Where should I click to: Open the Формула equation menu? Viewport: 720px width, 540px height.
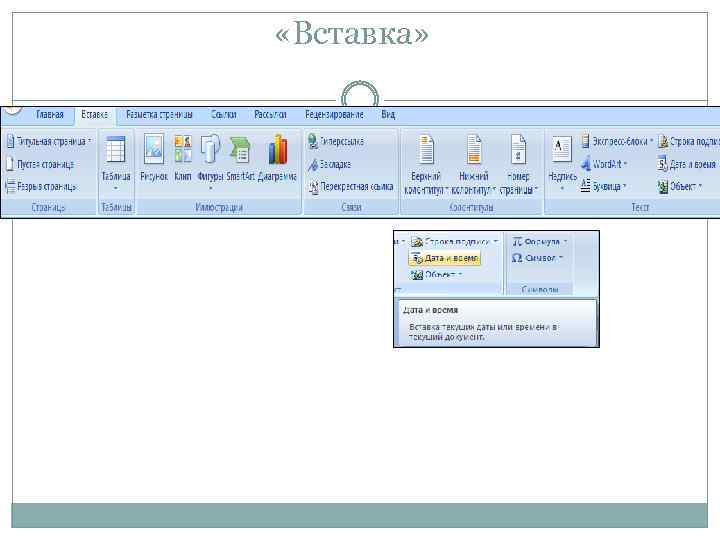click(x=540, y=242)
